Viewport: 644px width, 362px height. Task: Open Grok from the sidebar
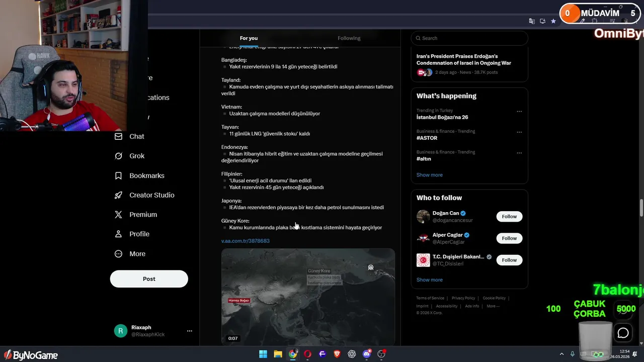coord(129,156)
